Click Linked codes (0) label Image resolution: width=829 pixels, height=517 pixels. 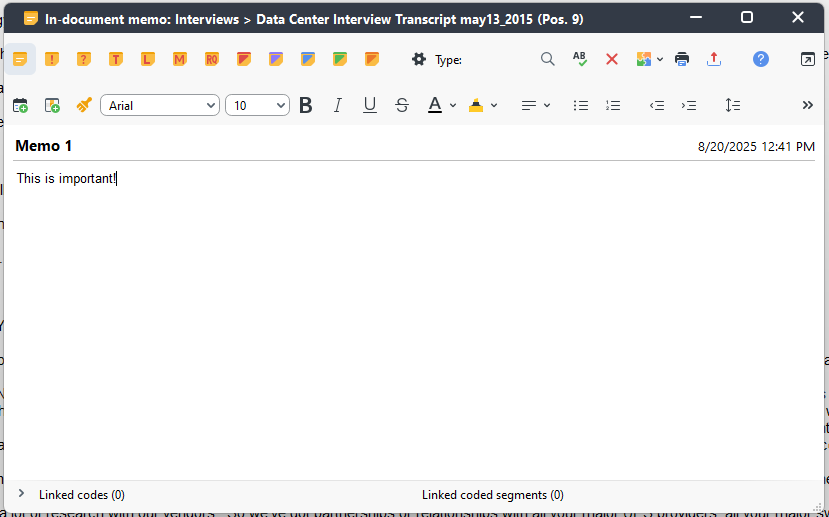82,495
